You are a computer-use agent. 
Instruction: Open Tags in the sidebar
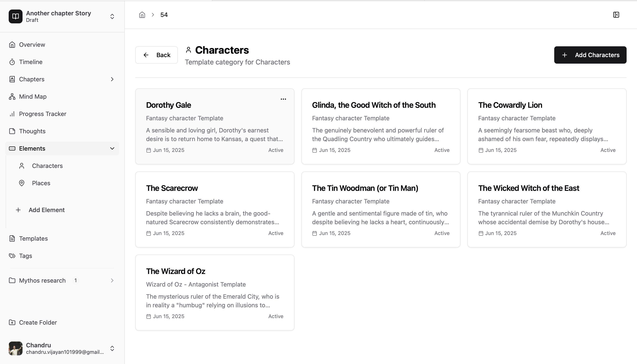pyautogui.click(x=62, y=256)
